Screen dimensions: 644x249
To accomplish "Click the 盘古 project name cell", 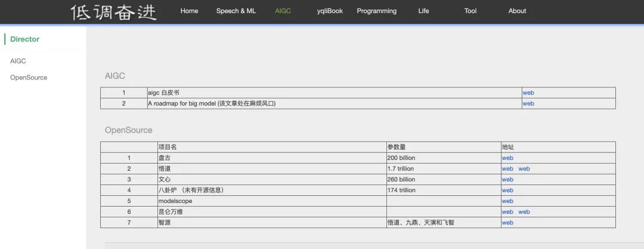I will point(272,158).
